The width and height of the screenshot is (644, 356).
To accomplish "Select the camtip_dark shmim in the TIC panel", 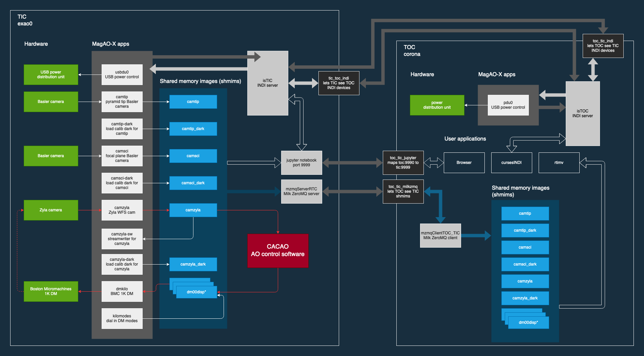I will tap(193, 129).
